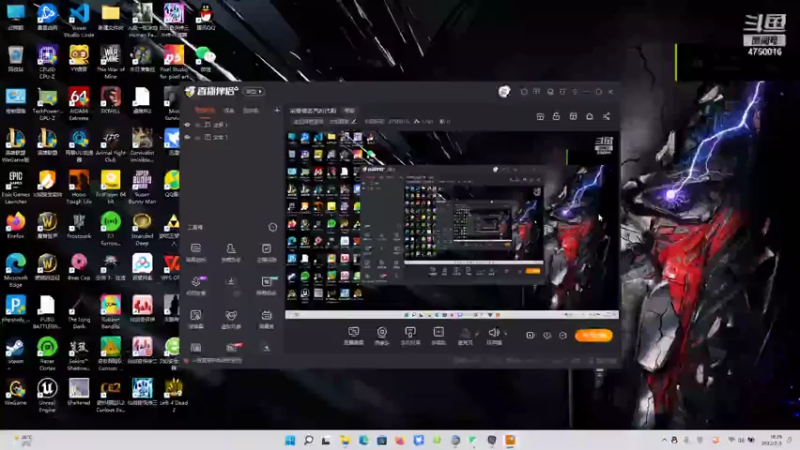Open This War of Mine desktop shortcut

pyautogui.click(x=110, y=62)
